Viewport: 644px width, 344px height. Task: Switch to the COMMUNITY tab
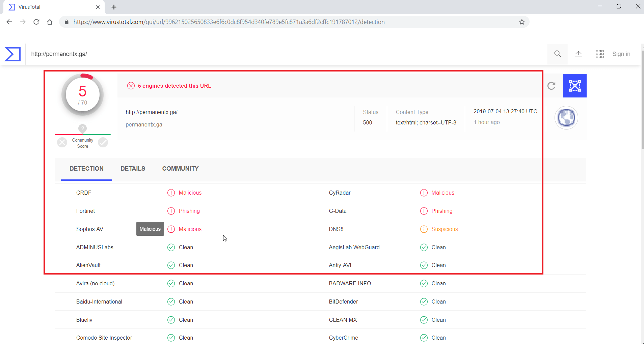[180, 169]
